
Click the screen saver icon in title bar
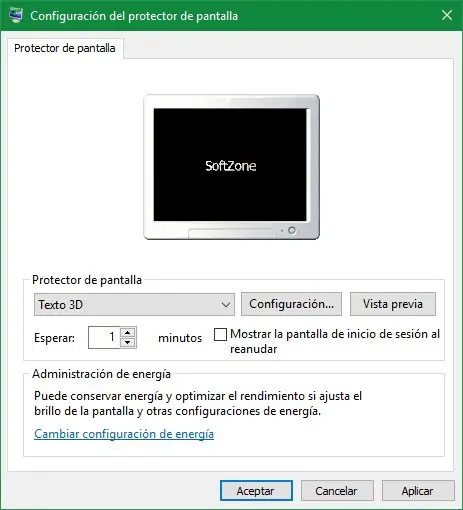point(16,15)
